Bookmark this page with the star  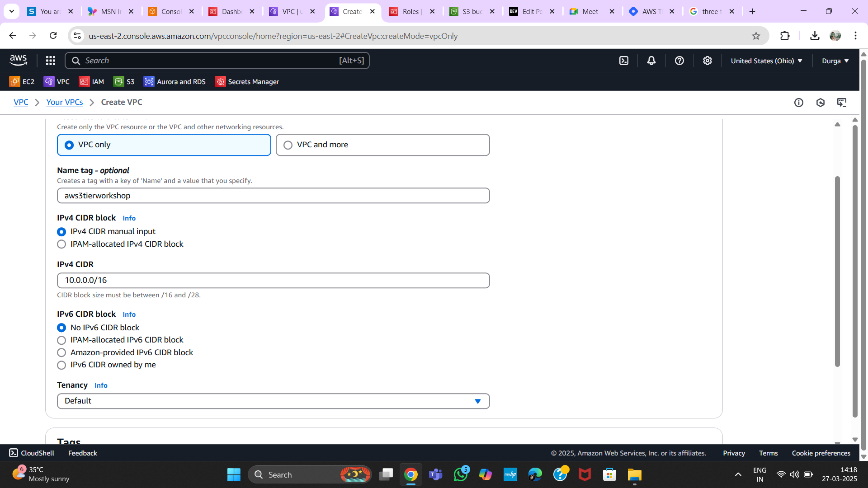(x=756, y=36)
